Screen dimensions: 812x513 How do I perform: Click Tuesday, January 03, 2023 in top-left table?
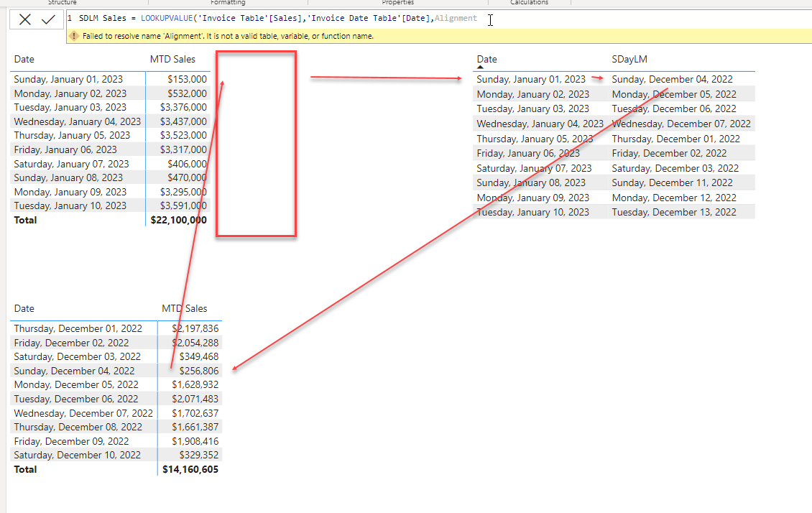[70, 107]
